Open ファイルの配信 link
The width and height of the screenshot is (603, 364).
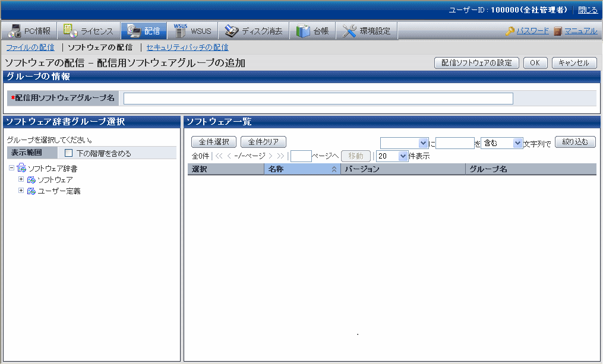click(x=30, y=48)
